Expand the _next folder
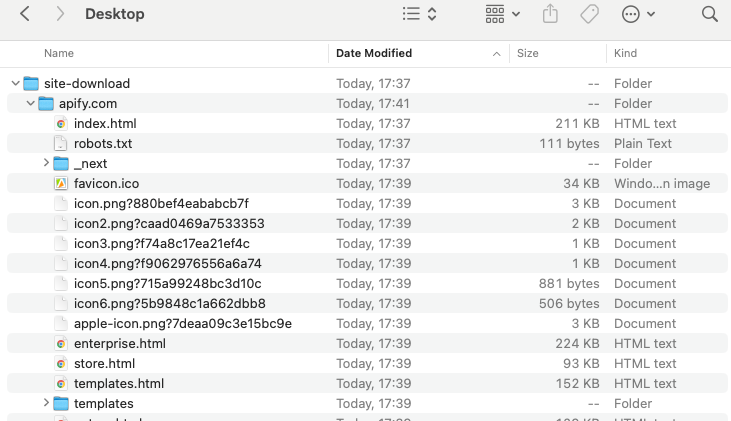Screen dimensions: 731x421 46,163
